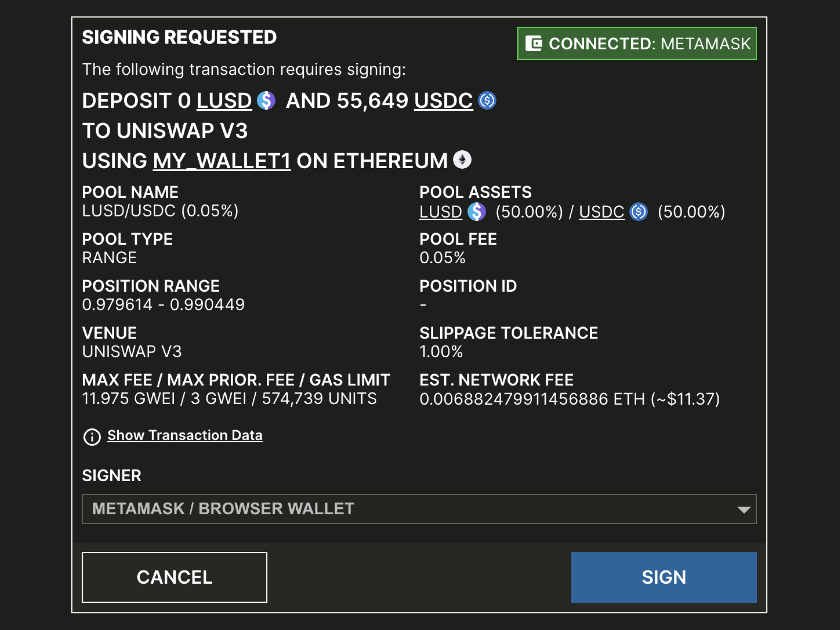
Task: Select the Position Range value text
Action: coord(163,304)
